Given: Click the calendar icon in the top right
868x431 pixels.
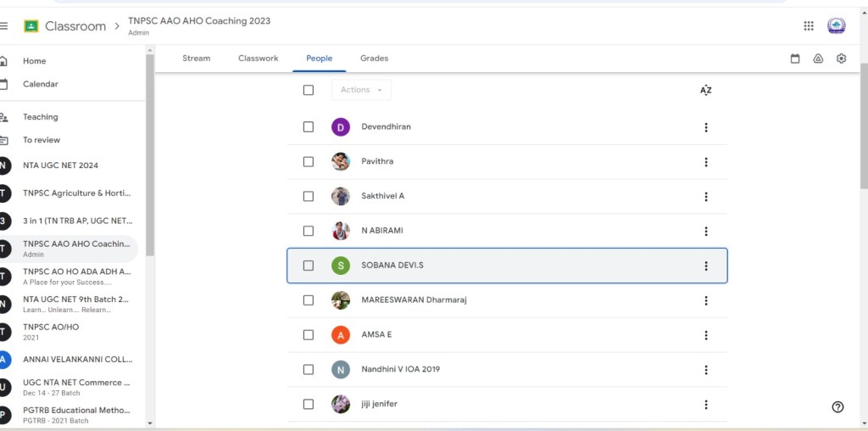Looking at the screenshot, I should tap(795, 59).
